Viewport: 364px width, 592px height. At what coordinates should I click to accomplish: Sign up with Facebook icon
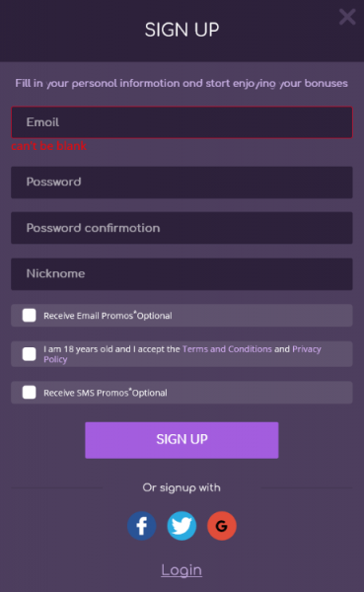pyautogui.click(x=142, y=526)
